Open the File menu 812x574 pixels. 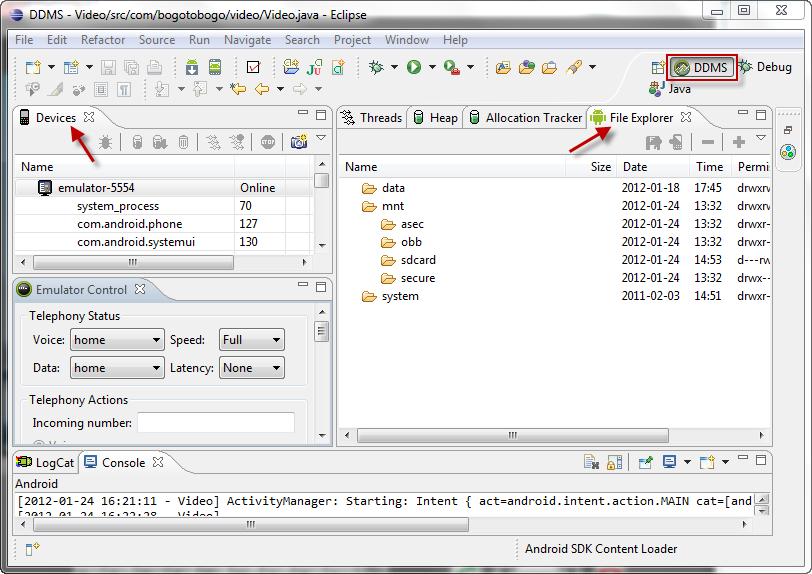pos(24,40)
